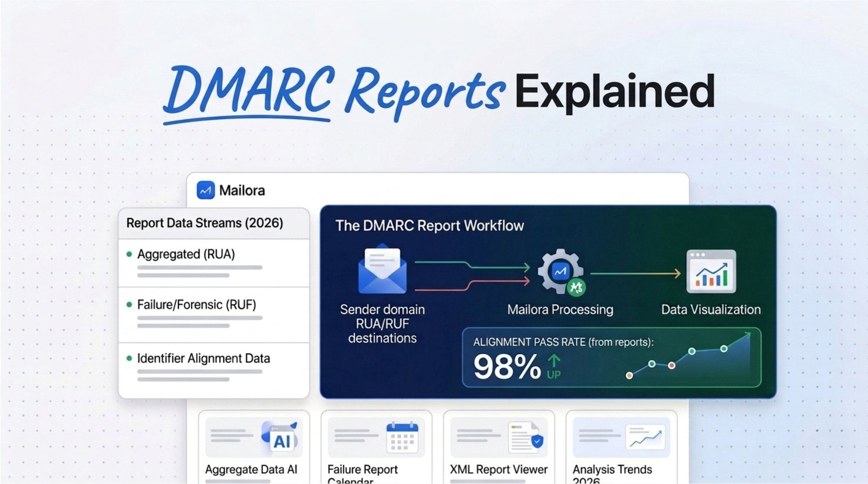The width and height of the screenshot is (868, 484).
Task: Click the 98% alignment pass rate value
Action: (x=507, y=367)
